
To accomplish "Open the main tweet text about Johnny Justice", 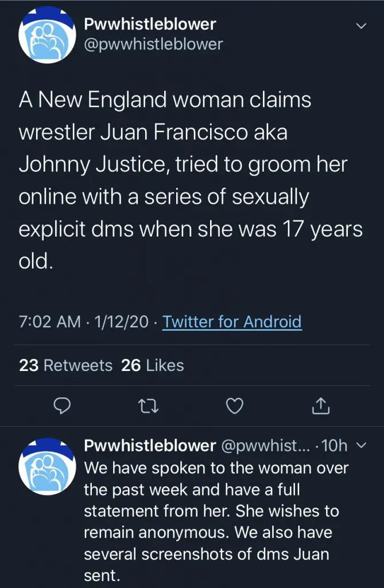I will [191, 180].
